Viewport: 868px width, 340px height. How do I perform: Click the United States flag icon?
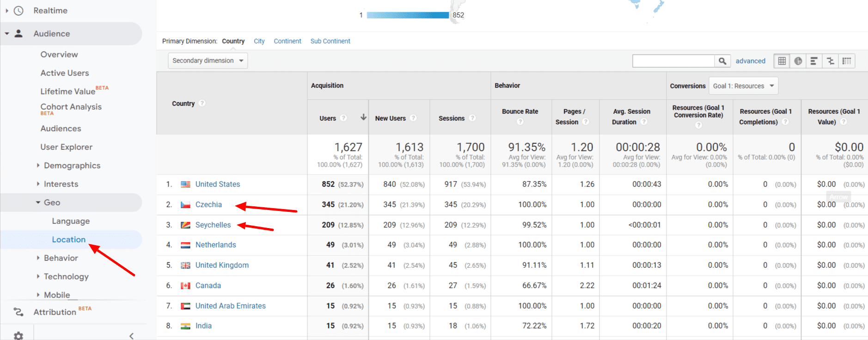(x=185, y=184)
